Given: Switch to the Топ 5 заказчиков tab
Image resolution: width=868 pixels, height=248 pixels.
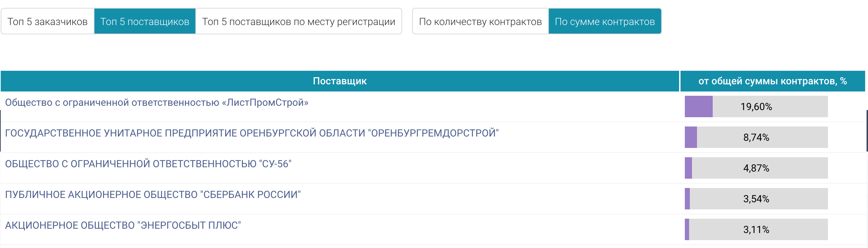Looking at the screenshot, I should pos(48,21).
